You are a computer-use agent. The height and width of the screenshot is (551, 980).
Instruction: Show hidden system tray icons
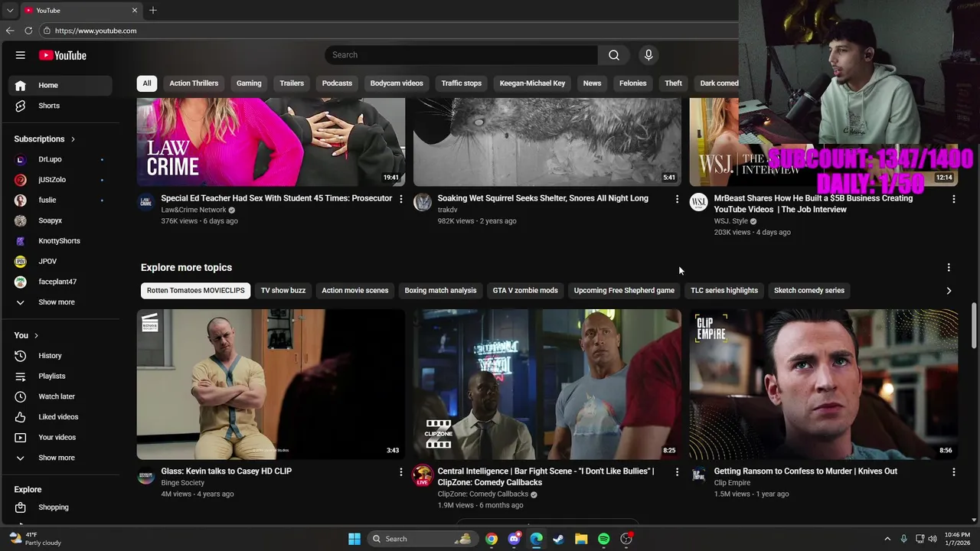pyautogui.click(x=887, y=539)
